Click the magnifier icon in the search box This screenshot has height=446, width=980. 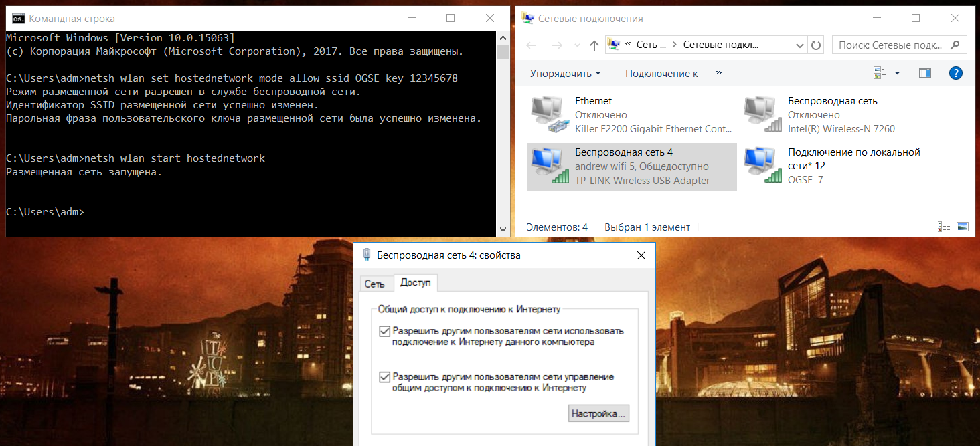955,45
